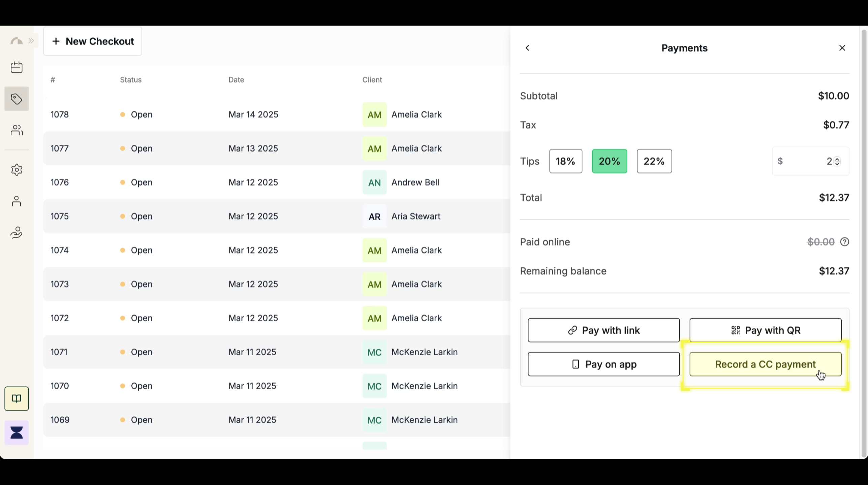
Task: Open the clients group icon in sidebar
Action: pos(17,130)
